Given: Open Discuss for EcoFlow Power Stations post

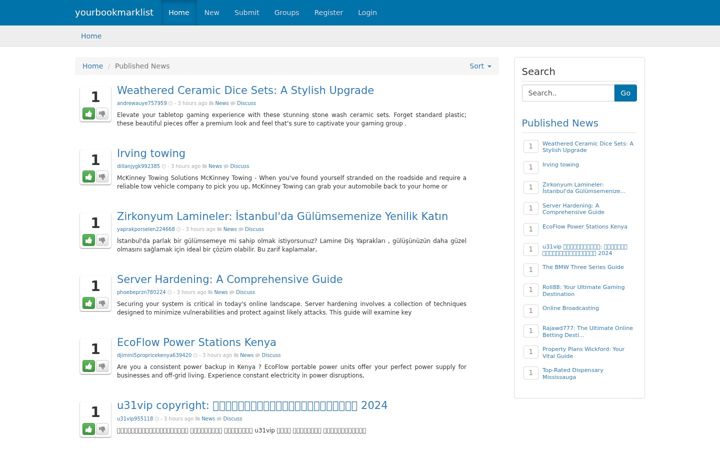Looking at the screenshot, I should tap(271, 355).
